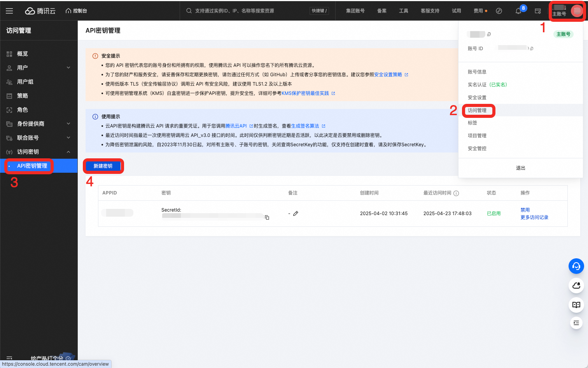The height and width of the screenshot is (368, 588).
Task: Click the 用户组 group icon
Action: [9, 82]
